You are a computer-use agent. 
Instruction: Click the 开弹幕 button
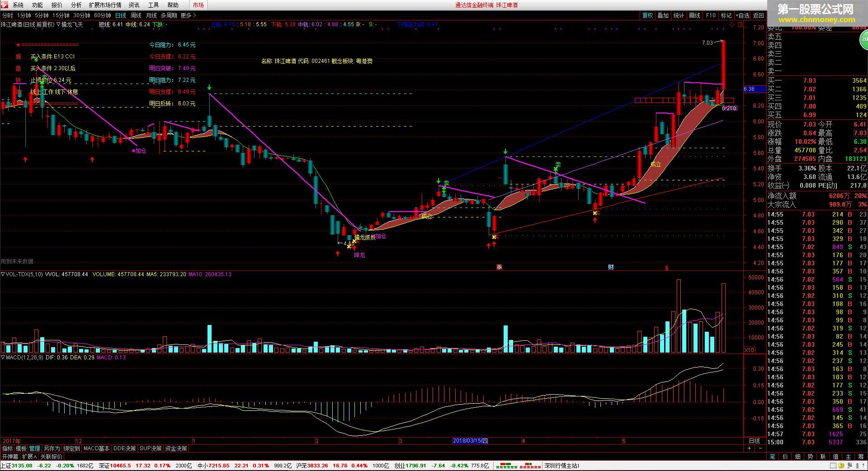[10, 457]
